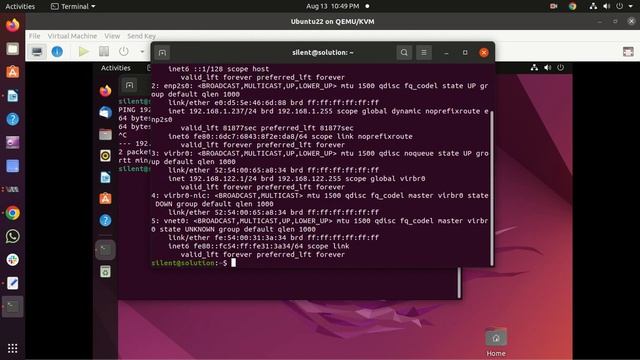Open WhatsApp from the host dock
Image resolution: width=640 pixels, height=360 pixels.
pos(13,236)
